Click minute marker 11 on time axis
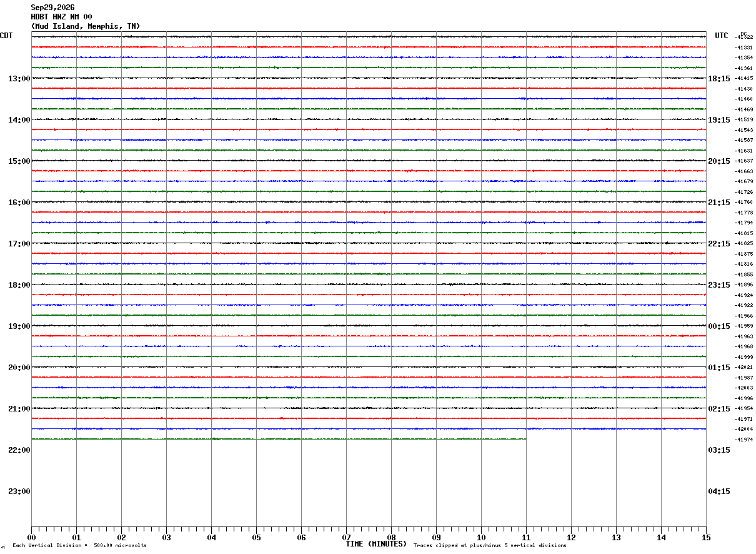The image size is (756, 554). pos(526,538)
